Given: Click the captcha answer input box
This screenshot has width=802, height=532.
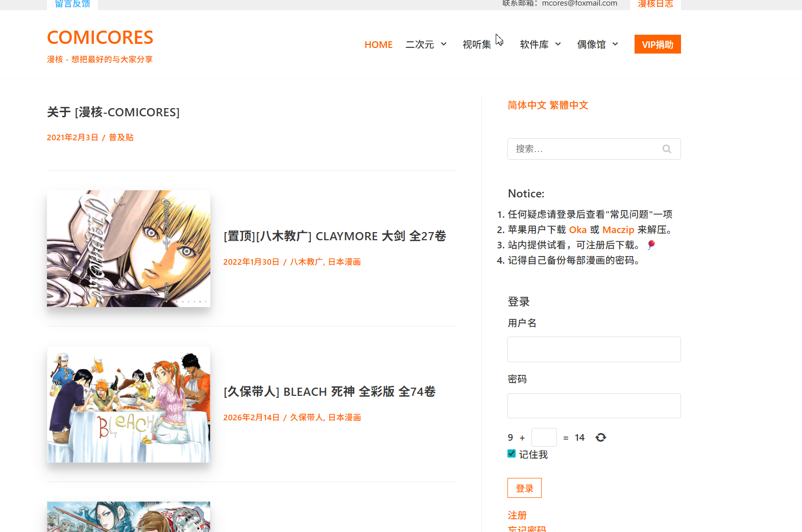Looking at the screenshot, I should [544, 438].
